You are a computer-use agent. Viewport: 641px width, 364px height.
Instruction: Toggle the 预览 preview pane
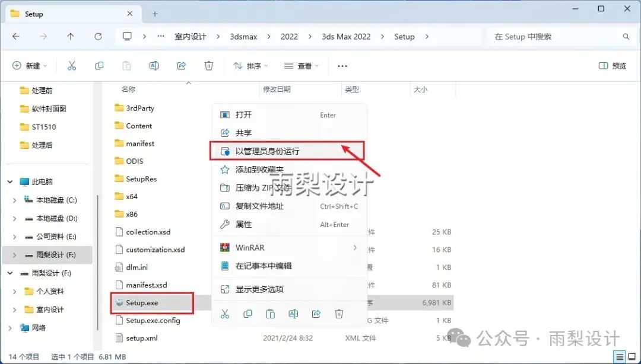[x=612, y=66]
